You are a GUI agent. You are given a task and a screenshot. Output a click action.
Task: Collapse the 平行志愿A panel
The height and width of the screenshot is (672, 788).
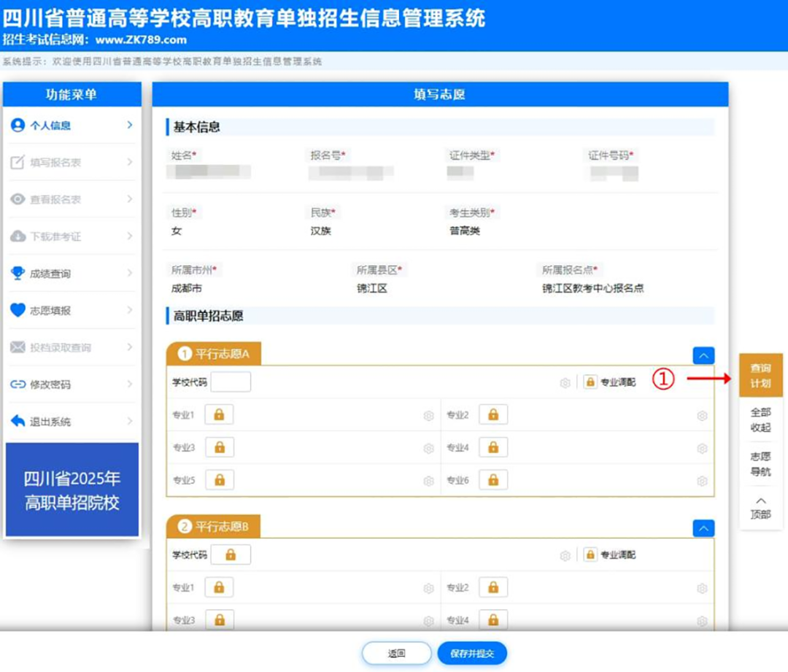click(703, 355)
